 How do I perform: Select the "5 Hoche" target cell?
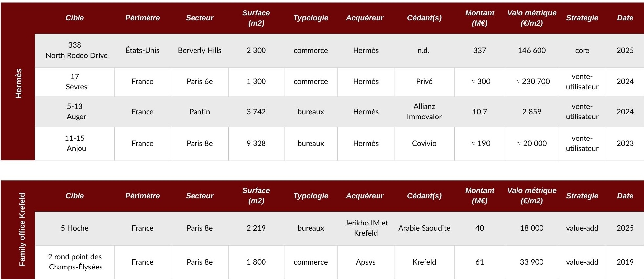(75, 228)
